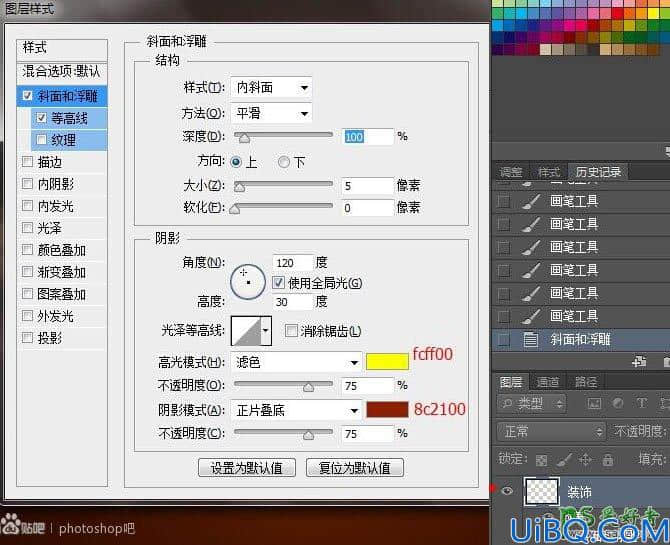
Task: Click the highlight 不透明度(O) slider handle
Action: pos(308,387)
